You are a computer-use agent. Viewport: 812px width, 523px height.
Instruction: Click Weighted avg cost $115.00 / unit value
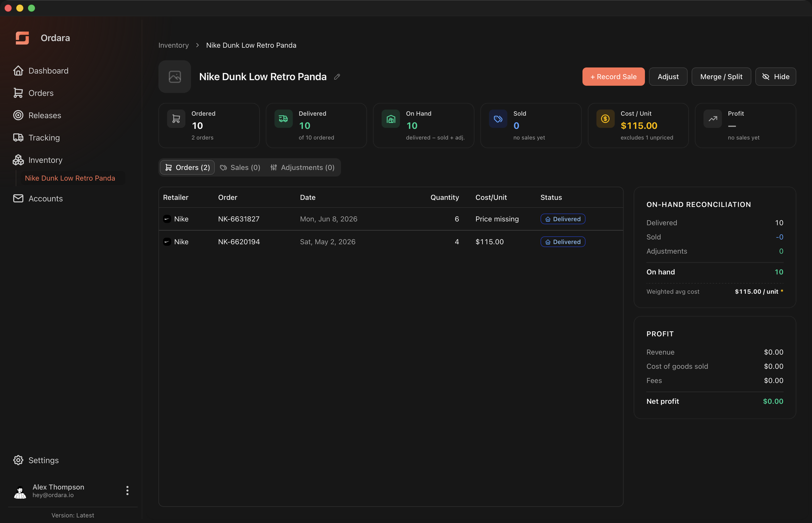(x=757, y=291)
